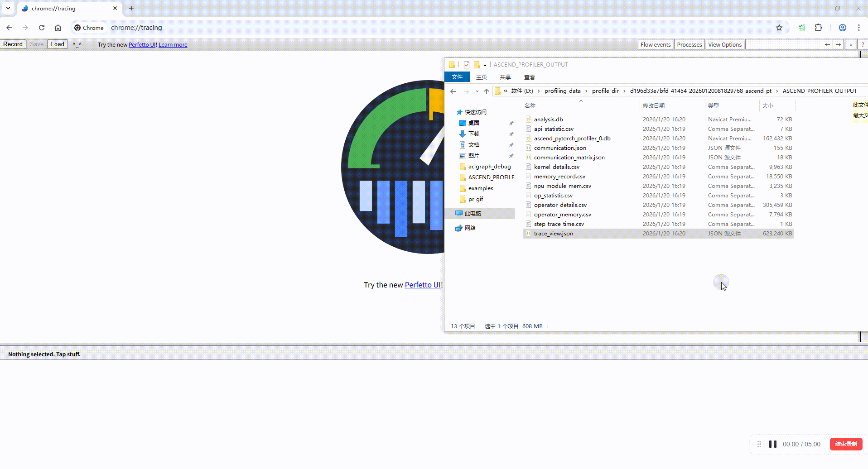Select profile_dir in the breadcrumb path
The width and height of the screenshot is (868, 469).
tap(605, 91)
